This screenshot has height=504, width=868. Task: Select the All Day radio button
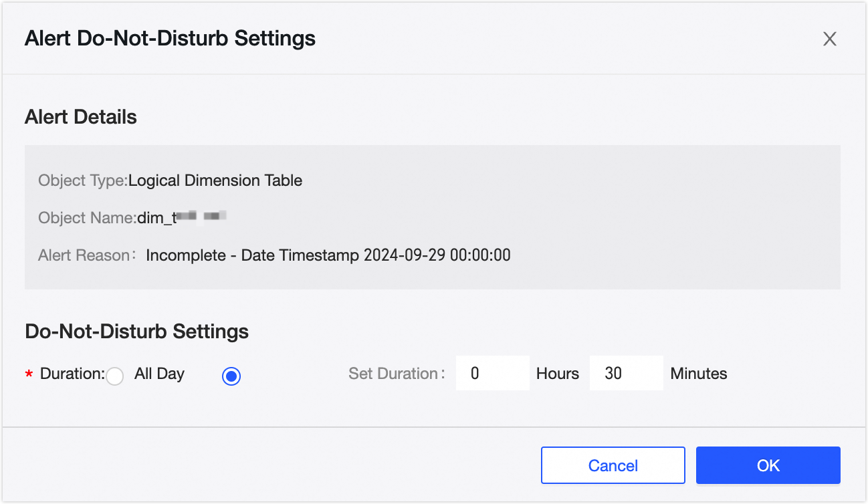coord(115,376)
